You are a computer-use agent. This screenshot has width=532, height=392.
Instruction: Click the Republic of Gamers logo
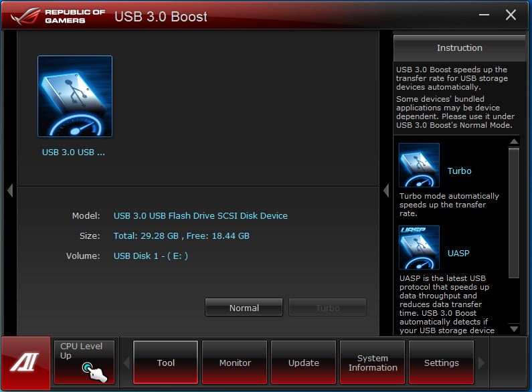58,16
